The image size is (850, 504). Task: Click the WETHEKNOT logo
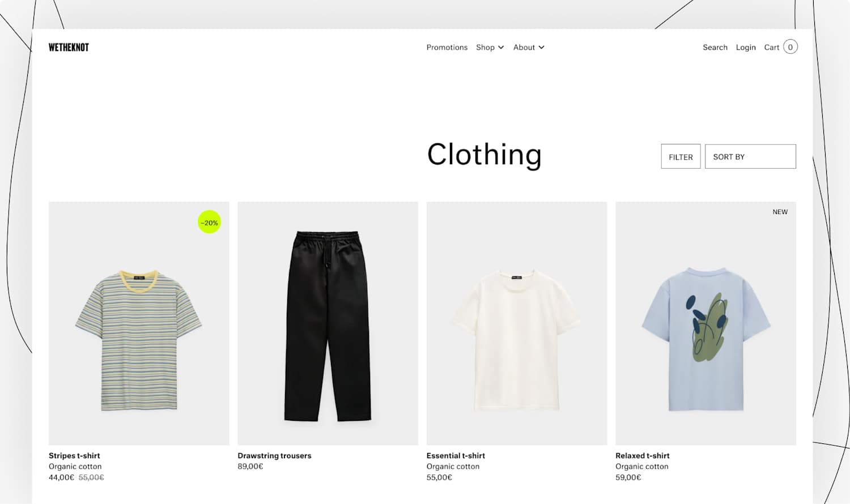pyautogui.click(x=69, y=48)
